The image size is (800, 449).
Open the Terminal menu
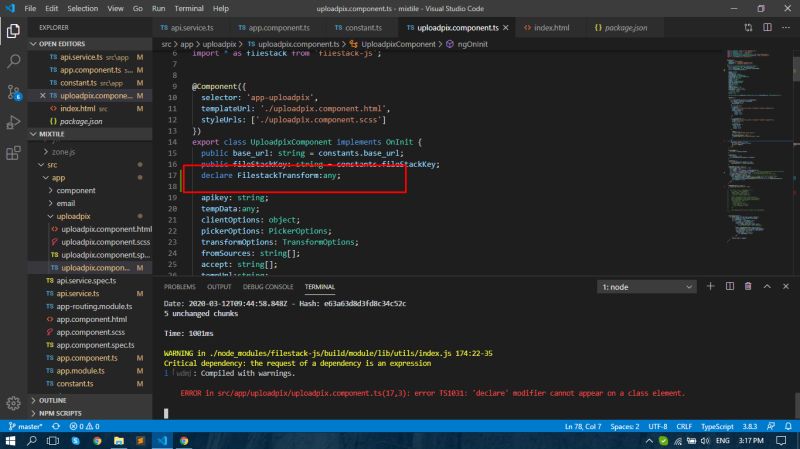click(x=189, y=9)
